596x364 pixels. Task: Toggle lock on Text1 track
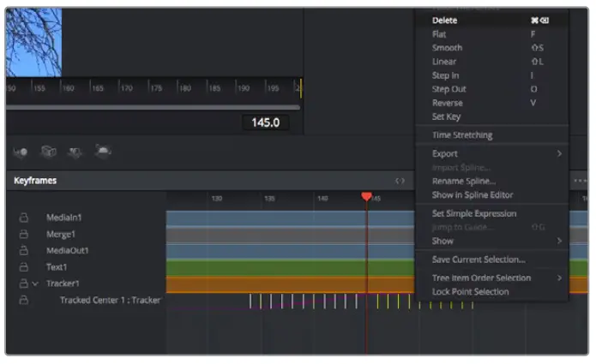[24, 267]
